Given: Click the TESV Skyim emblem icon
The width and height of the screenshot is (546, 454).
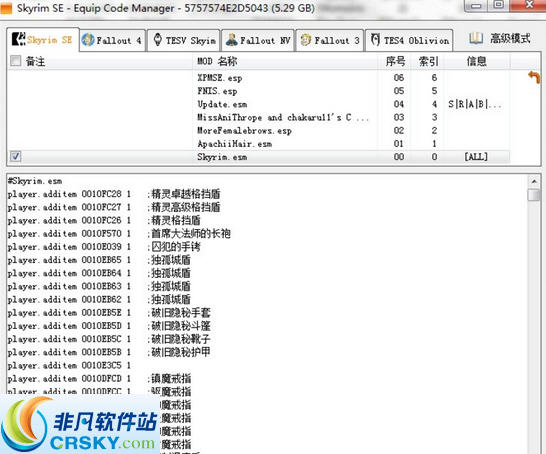Looking at the screenshot, I should coord(158,40).
